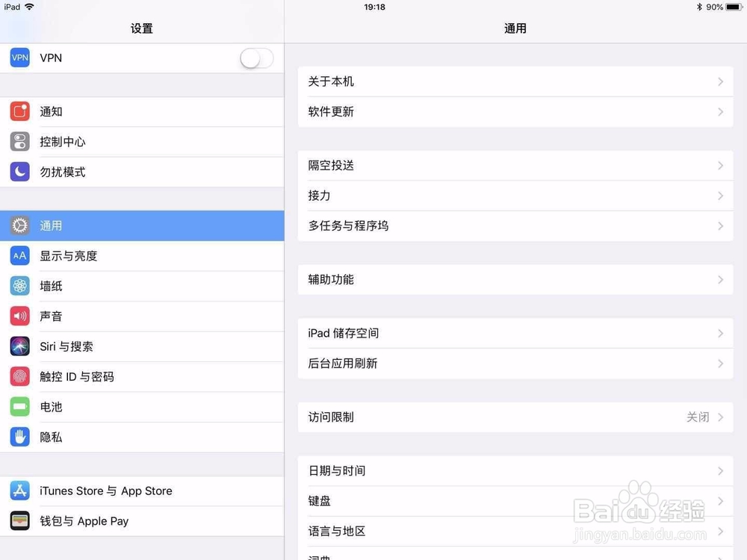Open 语言与地区 settings
This screenshot has width=747, height=560.
[x=515, y=532]
